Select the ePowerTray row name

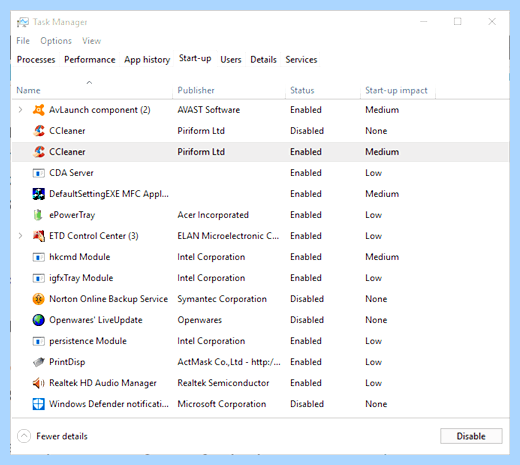coord(72,215)
